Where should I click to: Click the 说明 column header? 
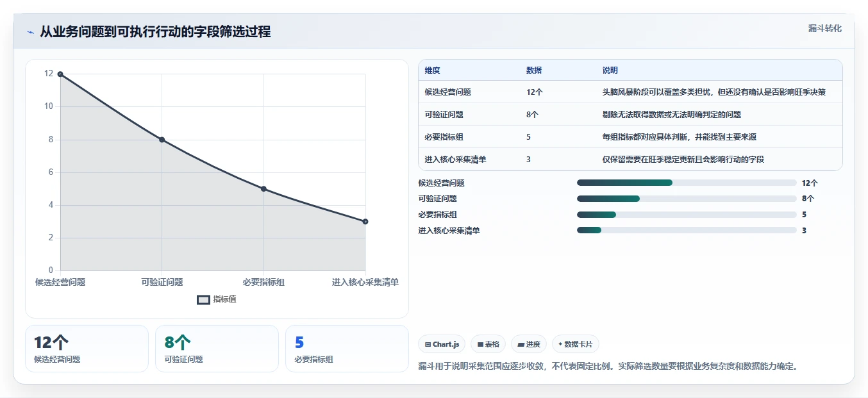610,70
